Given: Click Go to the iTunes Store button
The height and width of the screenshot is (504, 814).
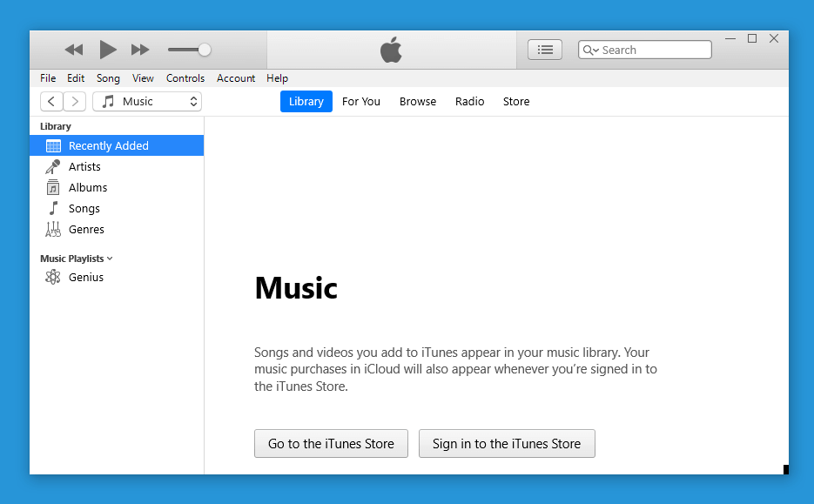Looking at the screenshot, I should coord(331,444).
